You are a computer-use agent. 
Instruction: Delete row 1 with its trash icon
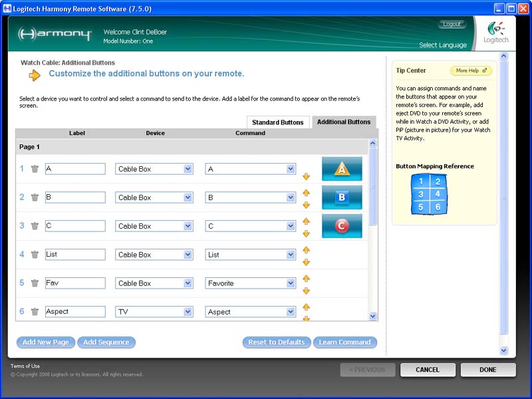[35, 169]
